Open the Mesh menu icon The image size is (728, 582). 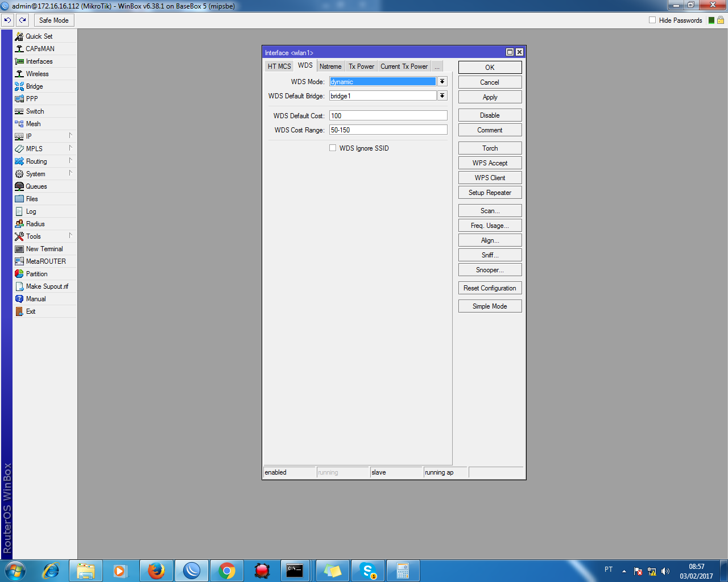pos(19,124)
